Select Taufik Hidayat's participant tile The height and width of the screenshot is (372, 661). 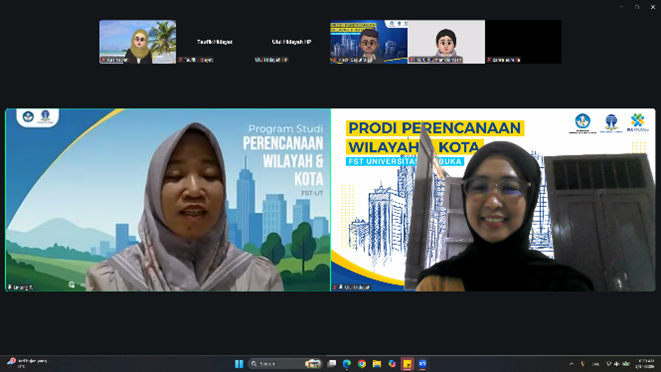(x=215, y=42)
